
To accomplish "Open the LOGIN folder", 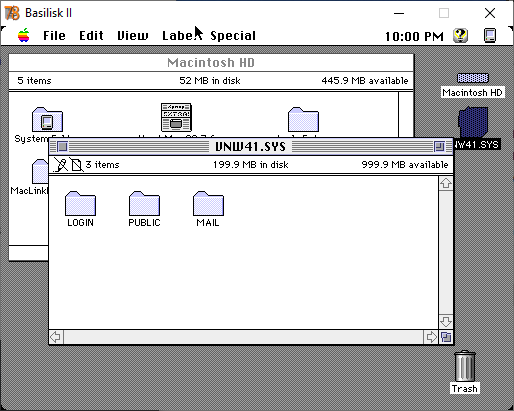I will click(x=80, y=203).
